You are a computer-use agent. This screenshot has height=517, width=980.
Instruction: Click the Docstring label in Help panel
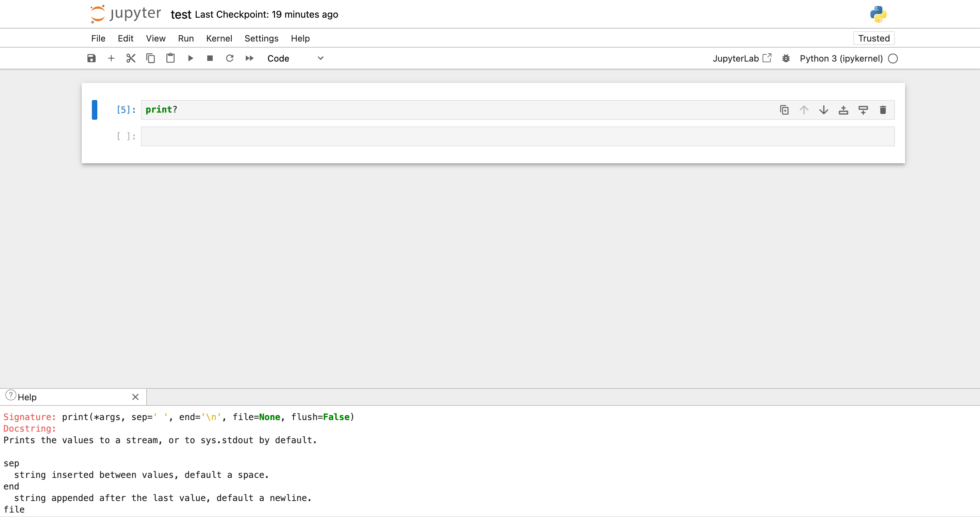pyautogui.click(x=30, y=429)
